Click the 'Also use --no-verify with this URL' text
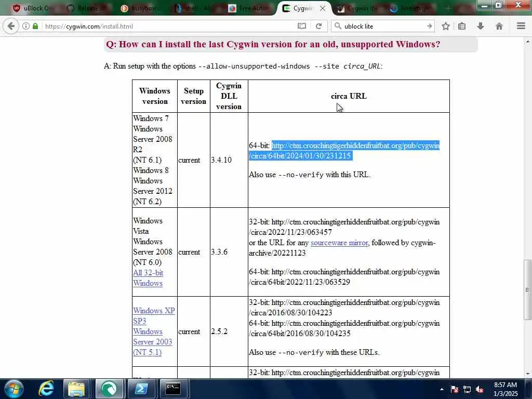Image resolution: width=532 pixels, height=399 pixels. click(x=310, y=175)
